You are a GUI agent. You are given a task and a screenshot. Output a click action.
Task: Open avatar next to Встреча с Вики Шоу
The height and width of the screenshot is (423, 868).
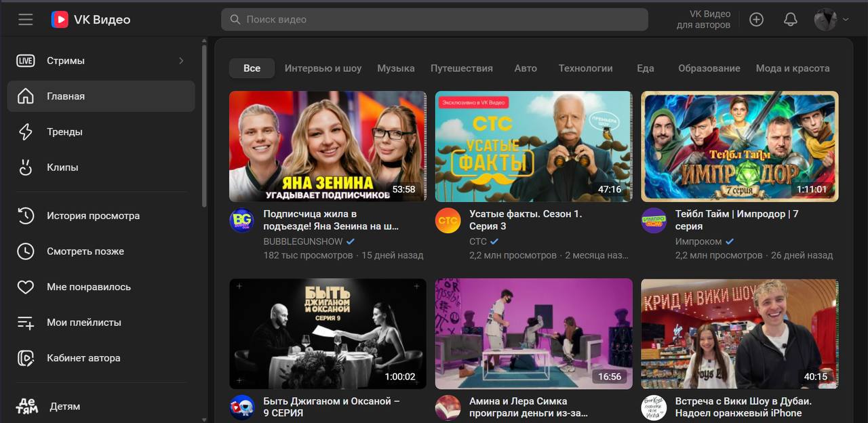point(654,407)
